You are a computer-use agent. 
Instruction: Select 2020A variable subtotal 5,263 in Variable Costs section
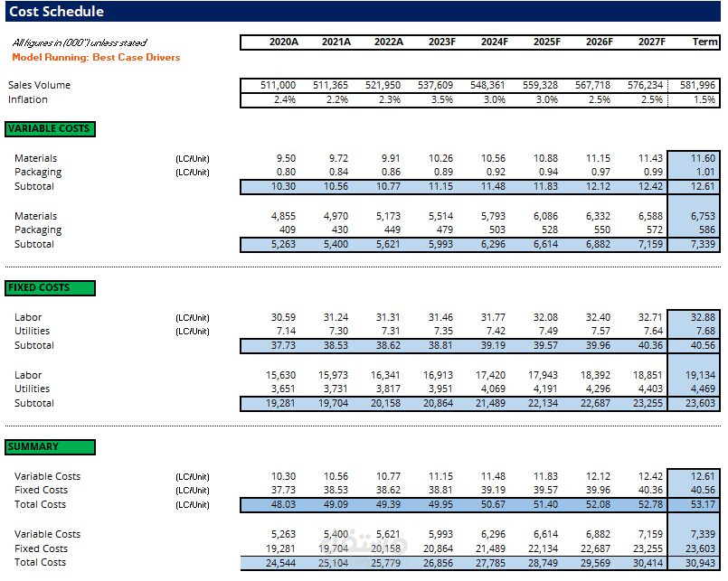(x=283, y=245)
